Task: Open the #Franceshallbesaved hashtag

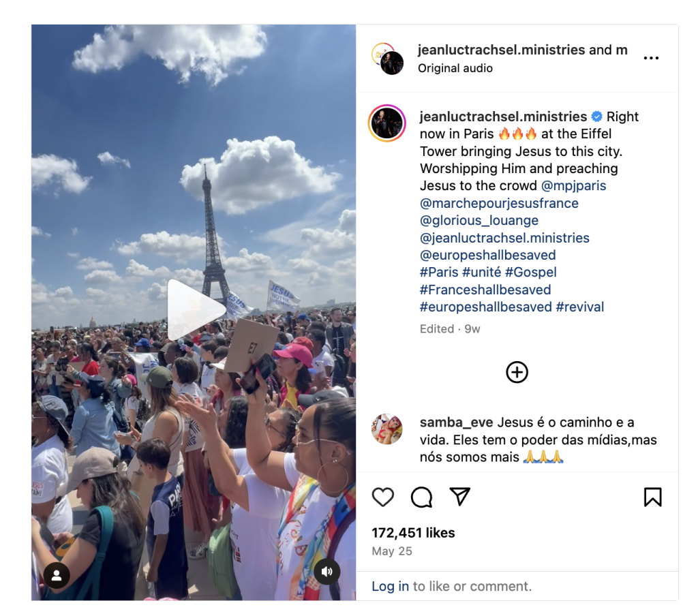Action: 485,290
